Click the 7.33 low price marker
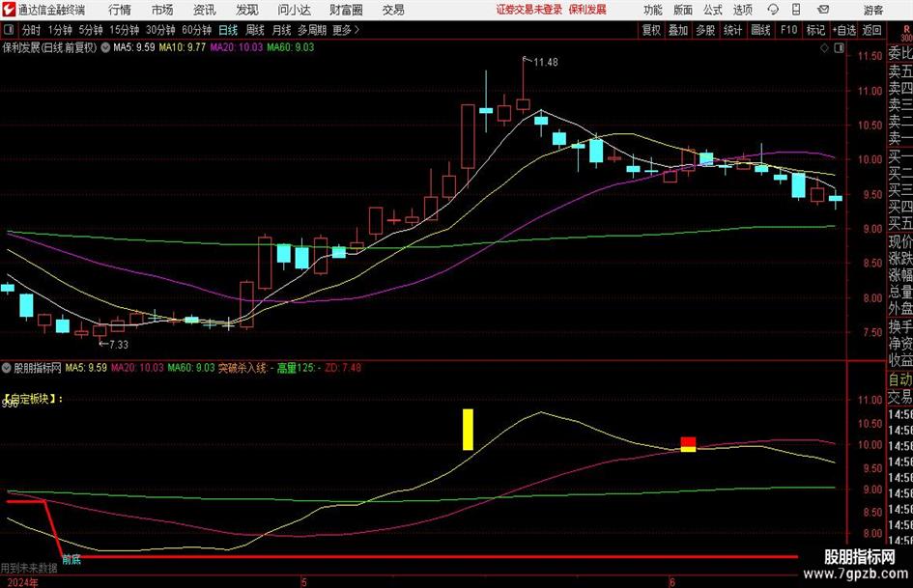The height and width of the screenshot is (588, 913). point(118,345)
